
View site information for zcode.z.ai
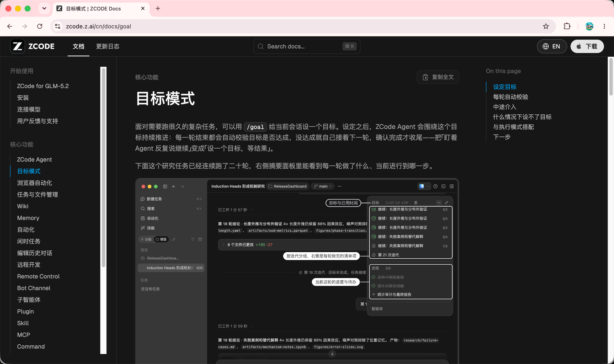[58, 26]
